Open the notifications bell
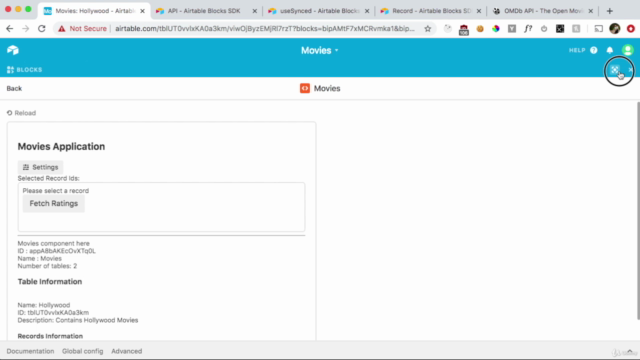Image resolution: width=640 pixels, height=360 pixels. 609,50
